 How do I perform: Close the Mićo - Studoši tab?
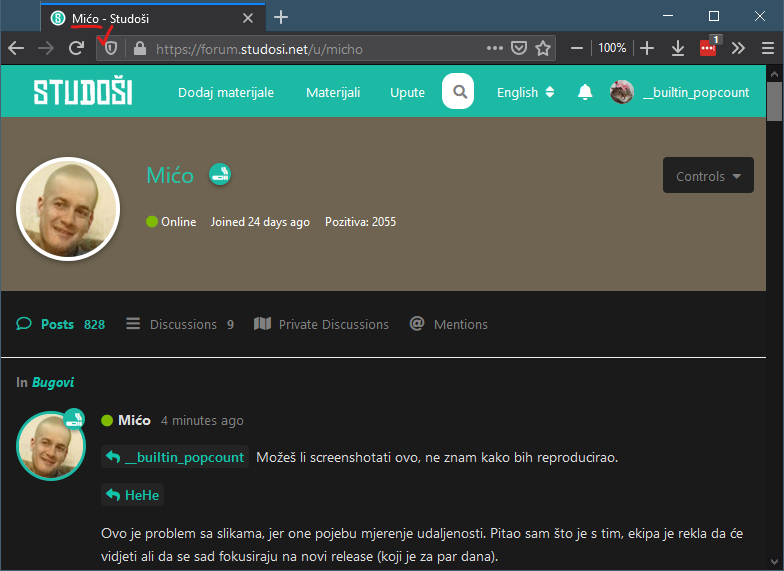(248, 18)
